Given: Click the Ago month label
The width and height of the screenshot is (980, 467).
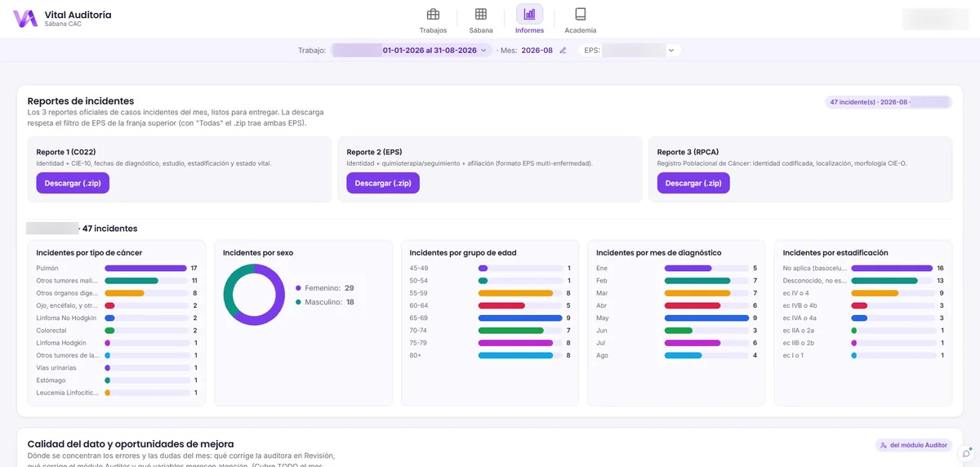Looking at the screenshot, I should click(x=603, y=355).
